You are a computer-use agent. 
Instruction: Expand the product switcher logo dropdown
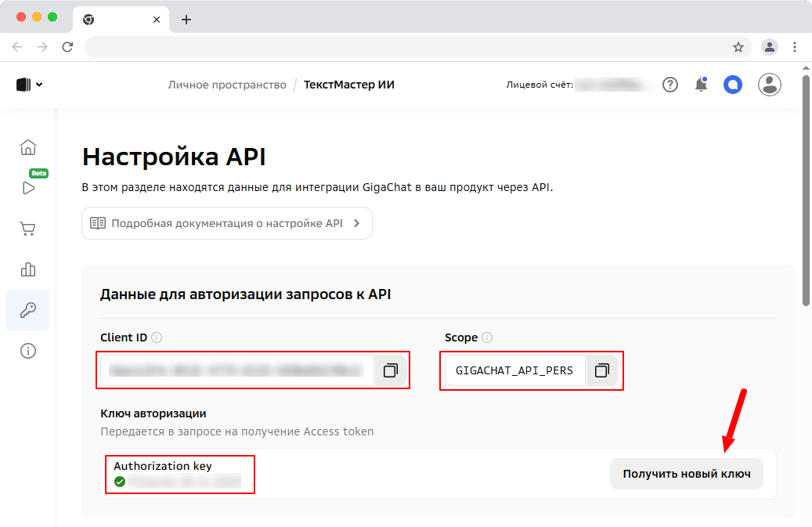pyautogui.click(x=29, y=85)
